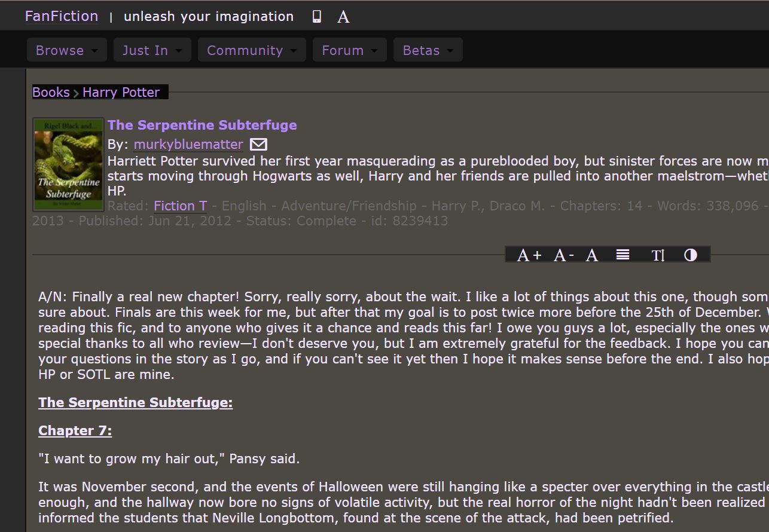This screenshot has height=532, width=769.
Task: Open the mobile version phone icon
Action: (x=317, y=17)
